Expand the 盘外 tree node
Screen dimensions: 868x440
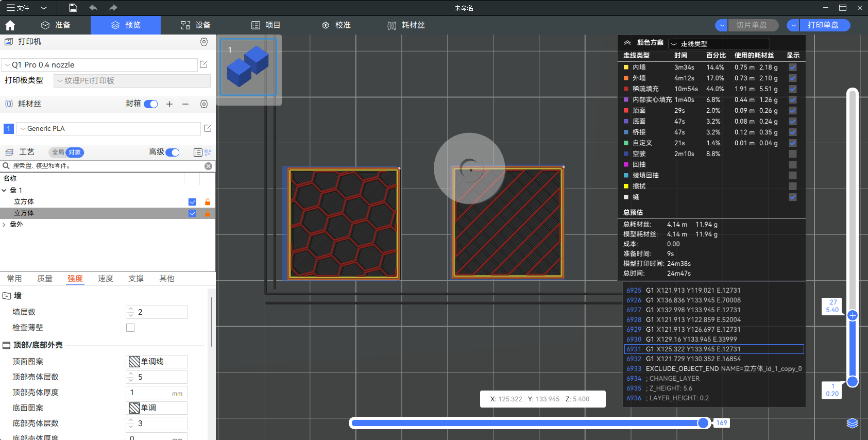(4, 225)
